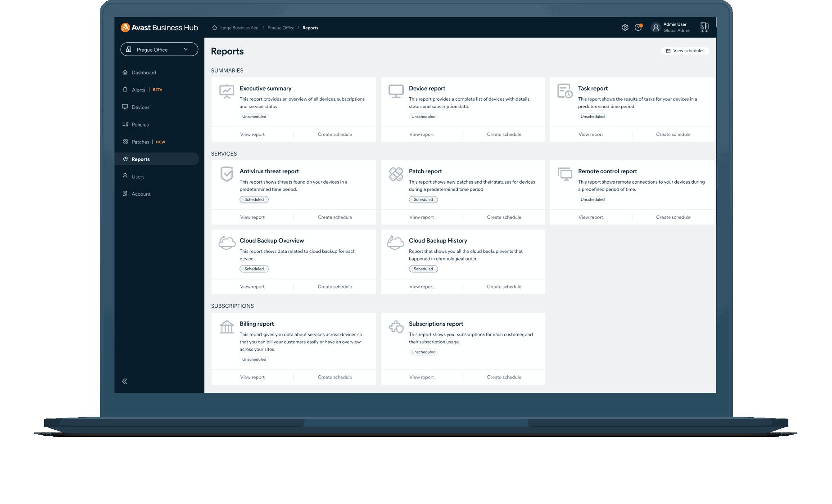Click the Billing report bank icon
This screenshot has width=832, height=504.
(x=226, y=327)
